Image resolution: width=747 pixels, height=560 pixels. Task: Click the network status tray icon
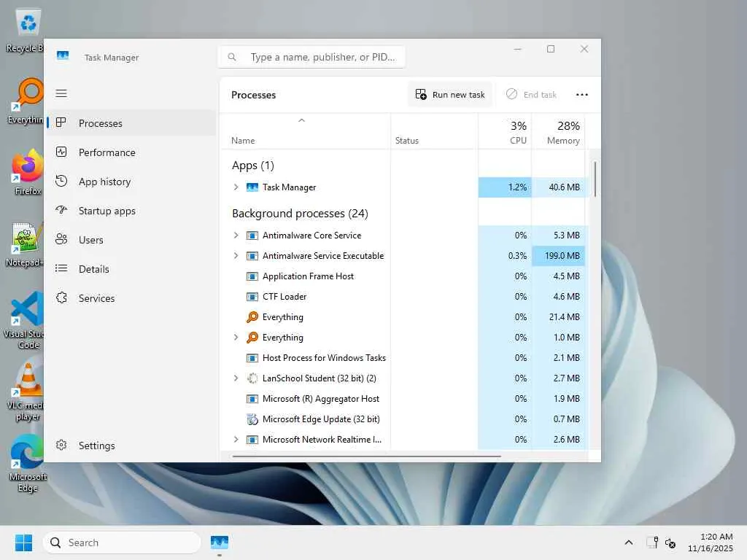[x=652, y=542]
